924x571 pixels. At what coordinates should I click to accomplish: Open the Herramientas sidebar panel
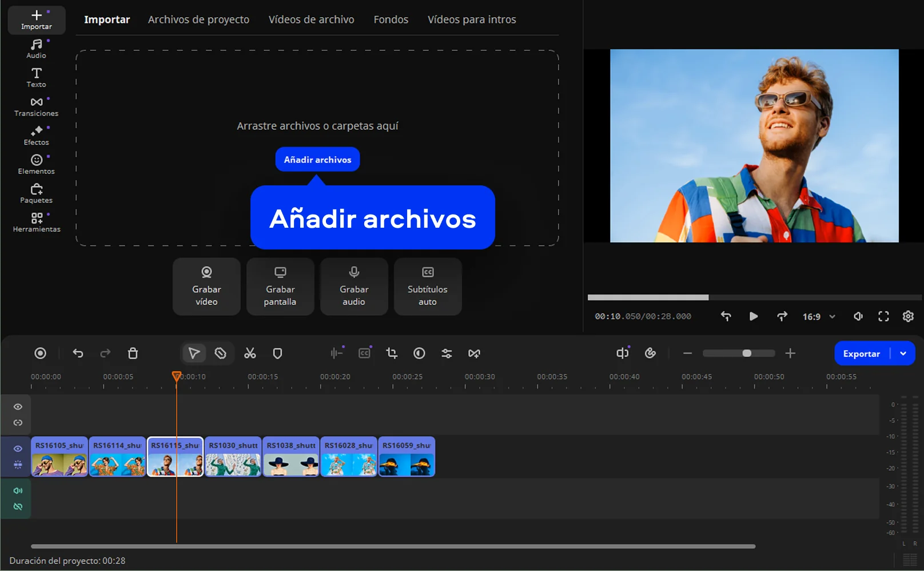[x=37, y=223]
